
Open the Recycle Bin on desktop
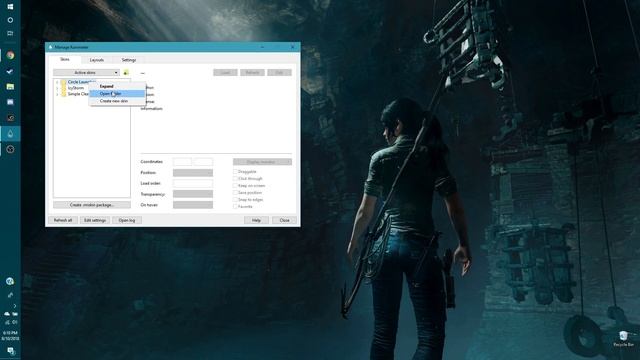click(623, 339)
